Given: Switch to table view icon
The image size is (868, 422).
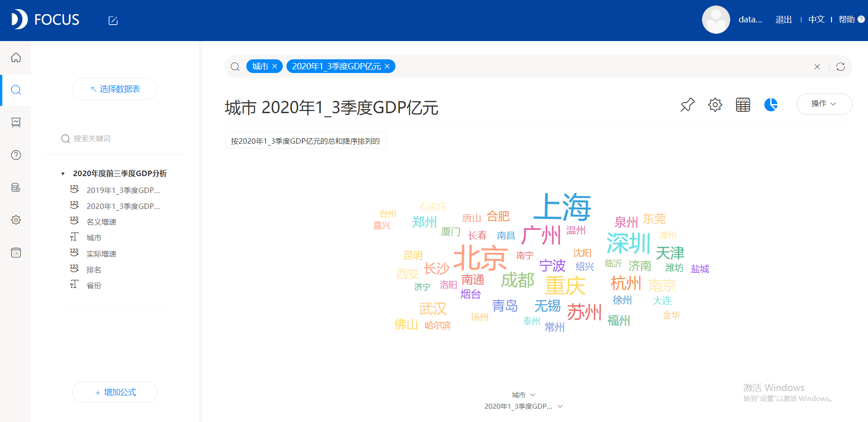Looking at the screenshot, I should click(743, 104).
